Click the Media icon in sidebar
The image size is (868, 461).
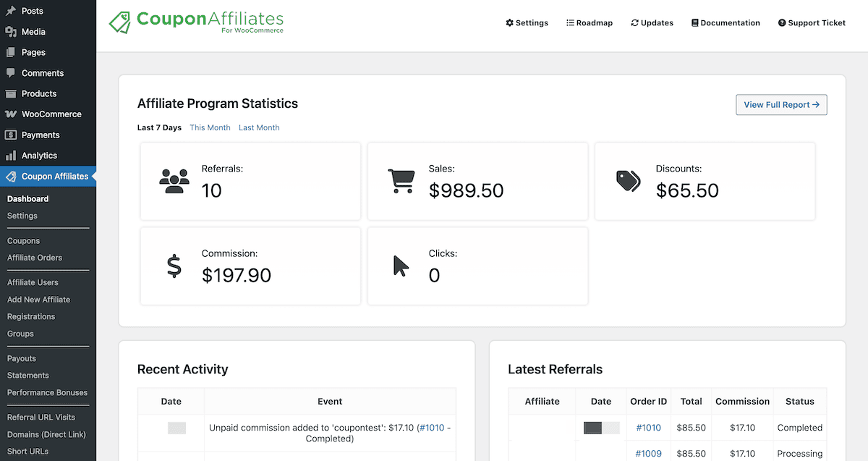click(11, 32)
